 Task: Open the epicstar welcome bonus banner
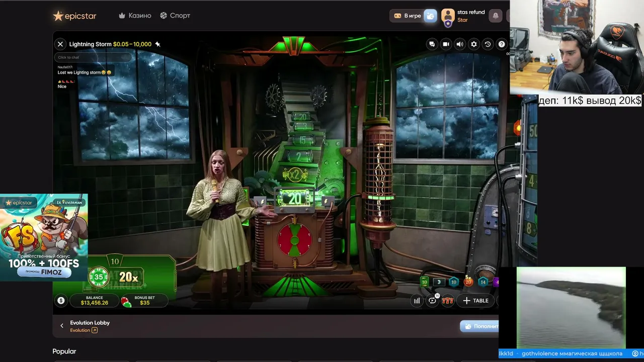(44, 237)
